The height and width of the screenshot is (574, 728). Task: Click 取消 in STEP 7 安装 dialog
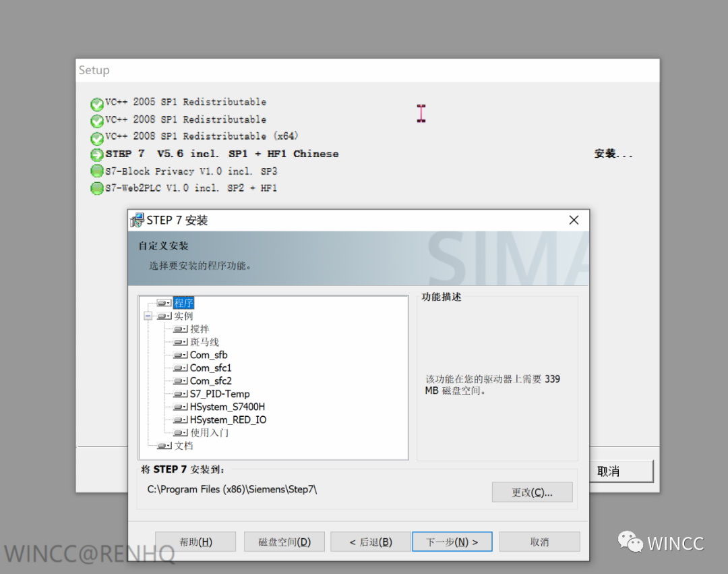(539, 542)
